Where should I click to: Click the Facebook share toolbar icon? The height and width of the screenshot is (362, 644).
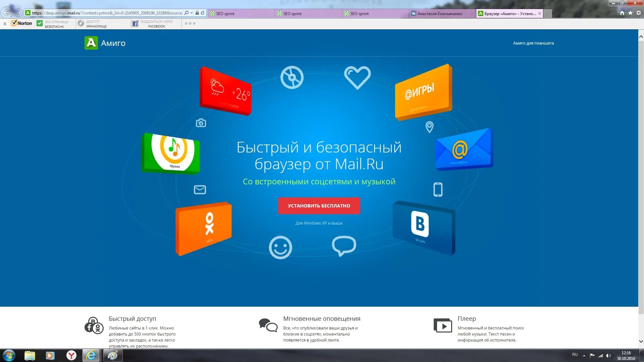[x=135, y=24]
